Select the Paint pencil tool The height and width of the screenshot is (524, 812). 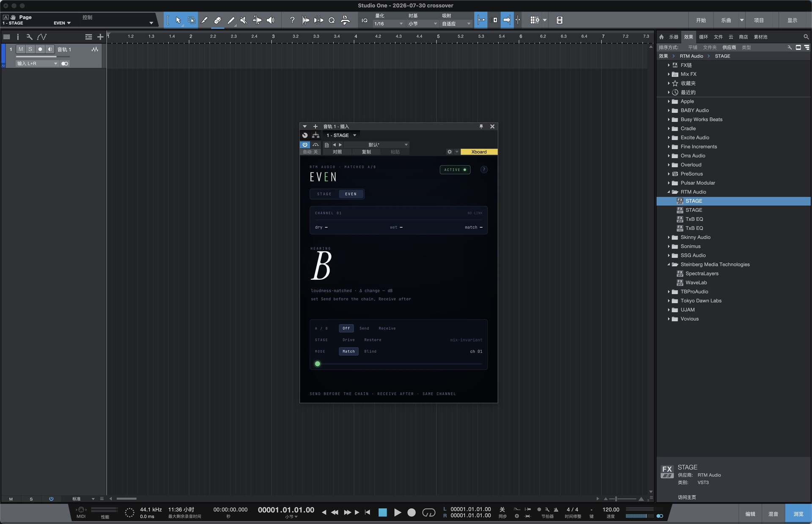pyautogui.click(x=231, y=20)
